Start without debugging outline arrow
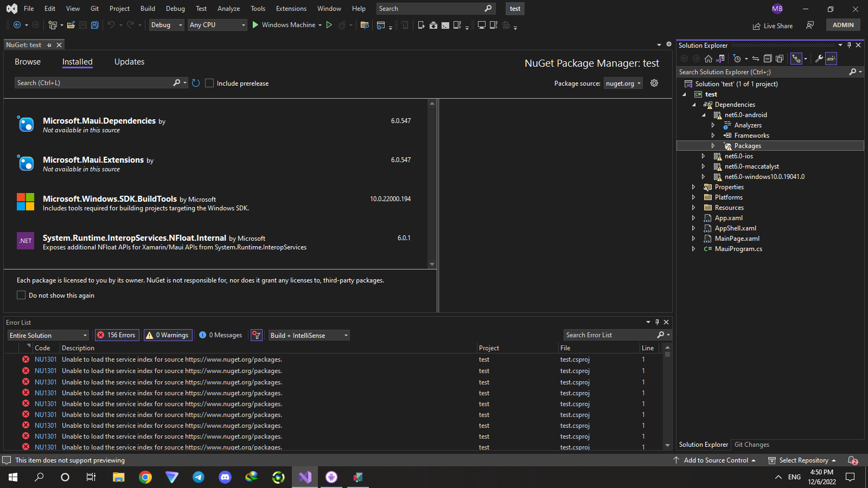Image resolution: width=868 pixels, height=488 pixels. [x=329, y=25]
